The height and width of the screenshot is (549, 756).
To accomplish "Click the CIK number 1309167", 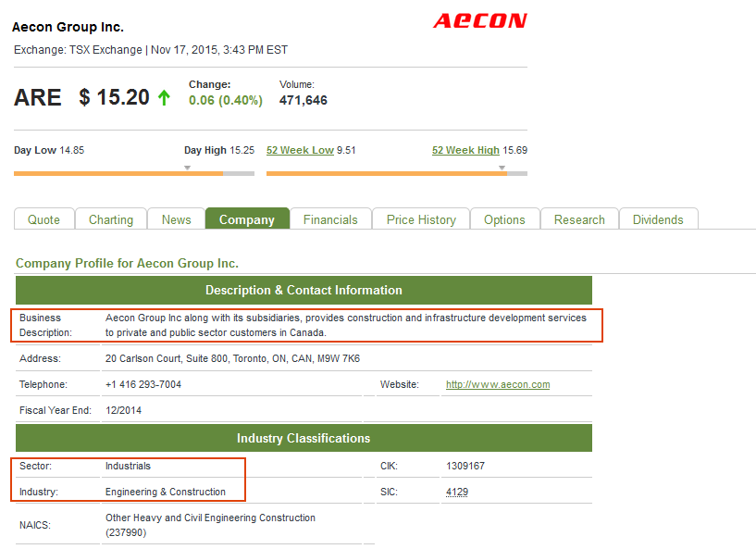I will (x=465, y=466).
